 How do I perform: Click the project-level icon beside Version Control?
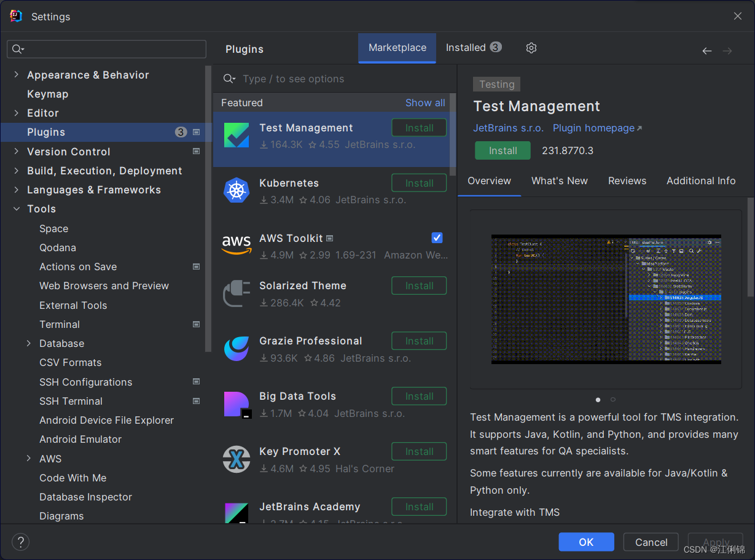point(197,151)
